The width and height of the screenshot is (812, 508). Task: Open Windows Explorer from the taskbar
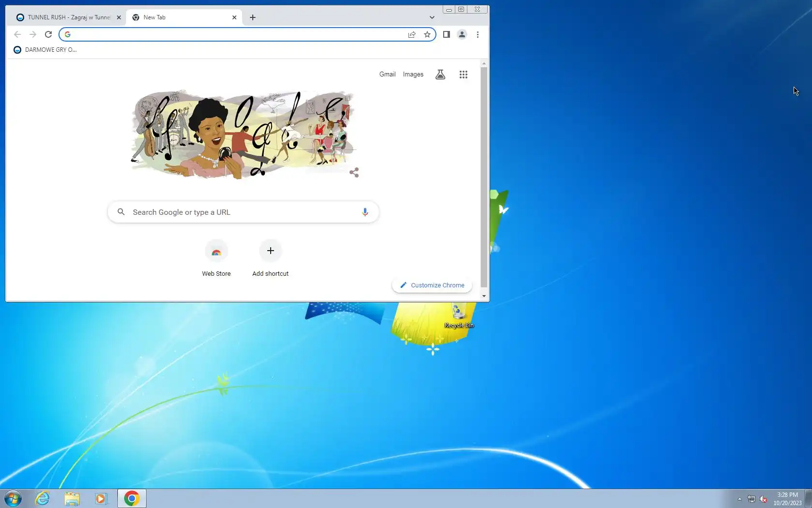pyautogui.click(x=72, y=499)
